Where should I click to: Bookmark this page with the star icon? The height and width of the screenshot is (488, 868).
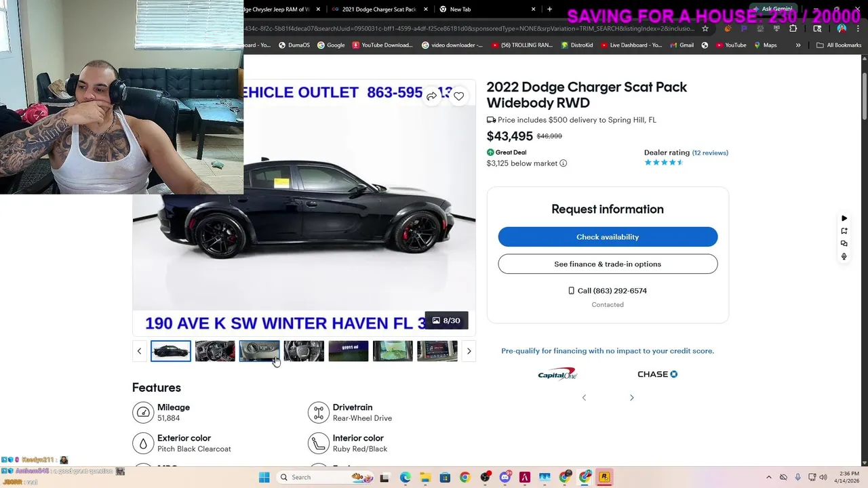click(x=705, y=28)
